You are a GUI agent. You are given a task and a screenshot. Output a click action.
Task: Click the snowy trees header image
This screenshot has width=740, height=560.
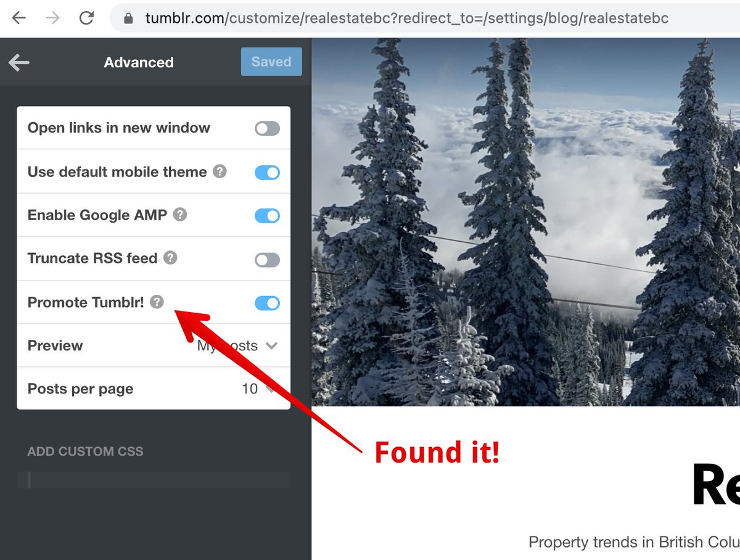tap(525, 222)
